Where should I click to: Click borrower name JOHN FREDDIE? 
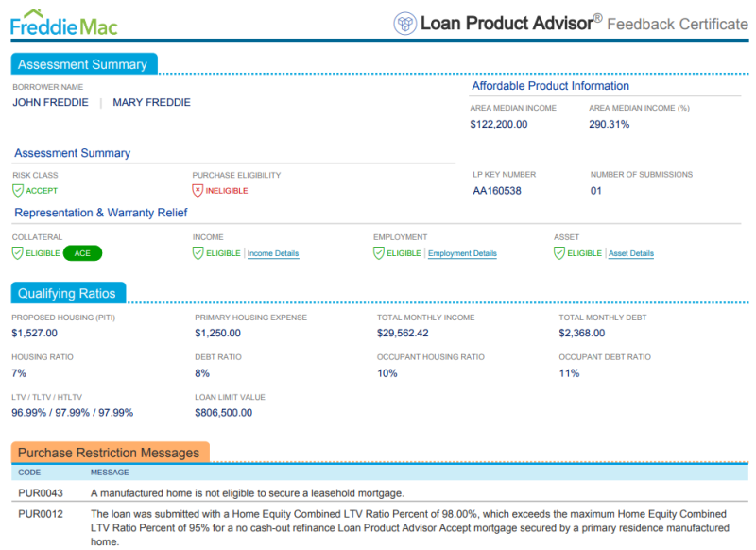tap(50, 102)
